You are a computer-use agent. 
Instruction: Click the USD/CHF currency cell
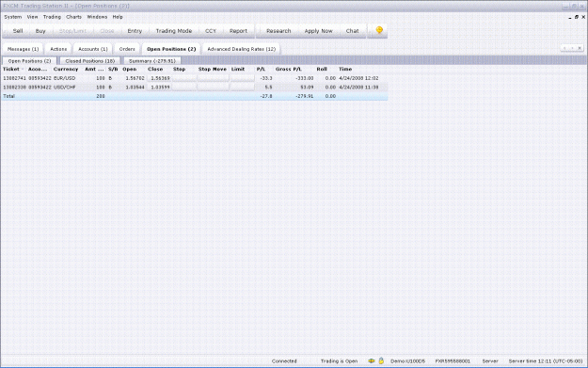(x=65, y=88)
